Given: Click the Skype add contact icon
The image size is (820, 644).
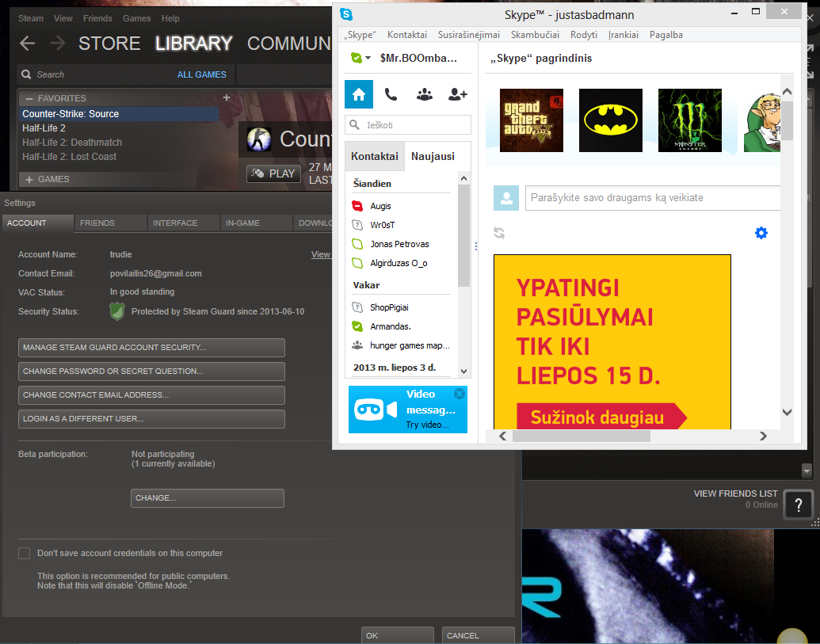Looking at the screenshot, I should pyautogui.click(x=458, y=94).
